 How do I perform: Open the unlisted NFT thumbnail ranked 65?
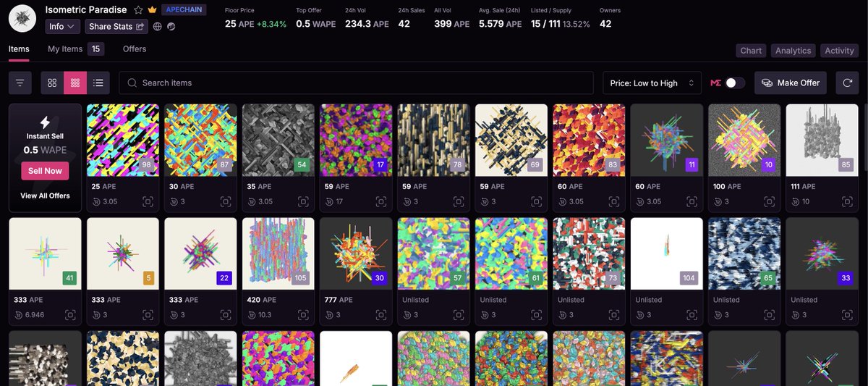pyautogui.click(x=745, y=254)
